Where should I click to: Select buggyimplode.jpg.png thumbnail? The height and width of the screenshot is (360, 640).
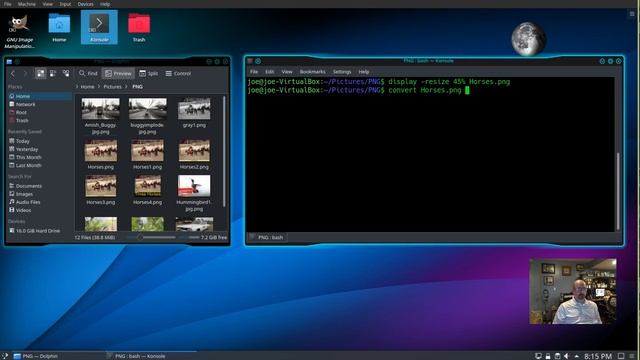[x=147, y=109]
